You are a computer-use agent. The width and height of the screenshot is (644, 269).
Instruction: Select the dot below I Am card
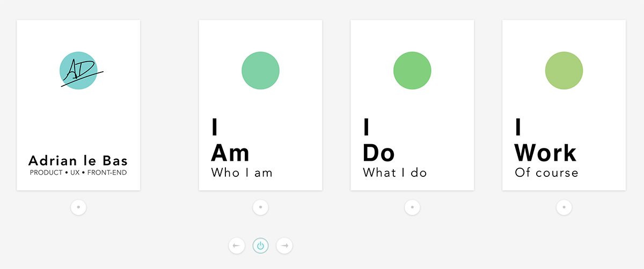tap(260, 207)
